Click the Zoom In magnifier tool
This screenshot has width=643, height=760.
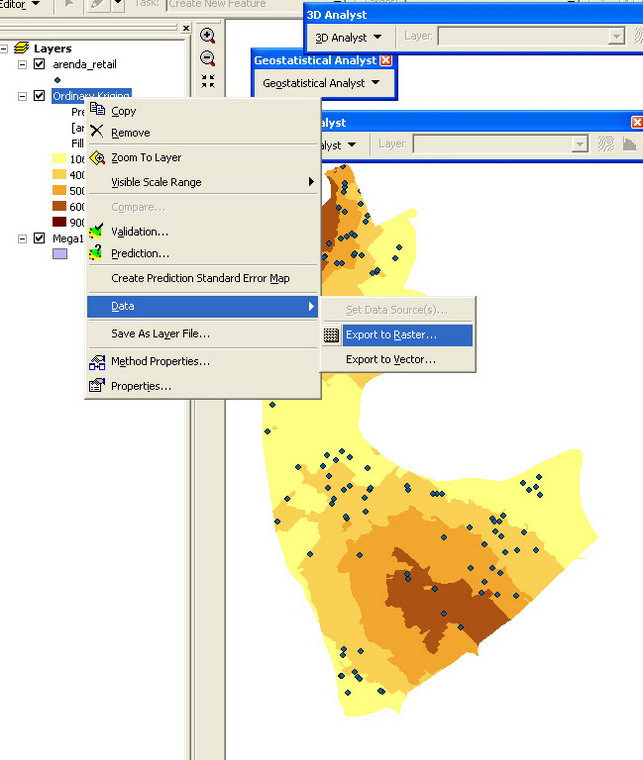pos(208,36)
